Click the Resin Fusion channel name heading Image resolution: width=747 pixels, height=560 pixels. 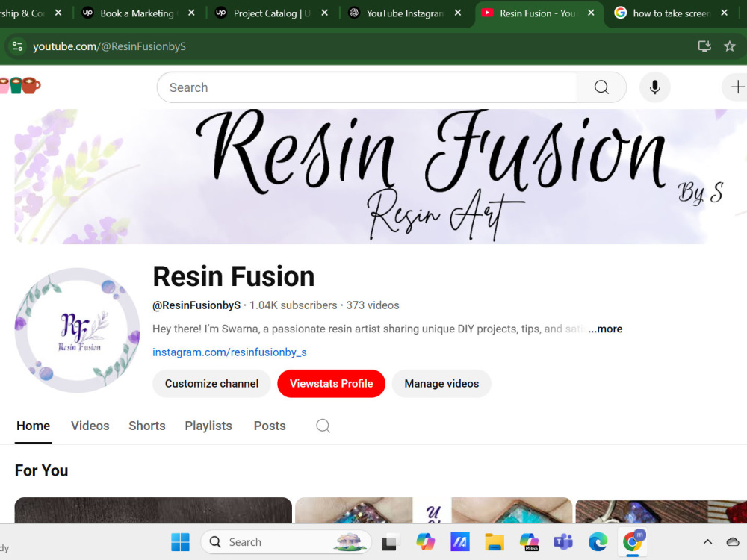click(233, 277)
